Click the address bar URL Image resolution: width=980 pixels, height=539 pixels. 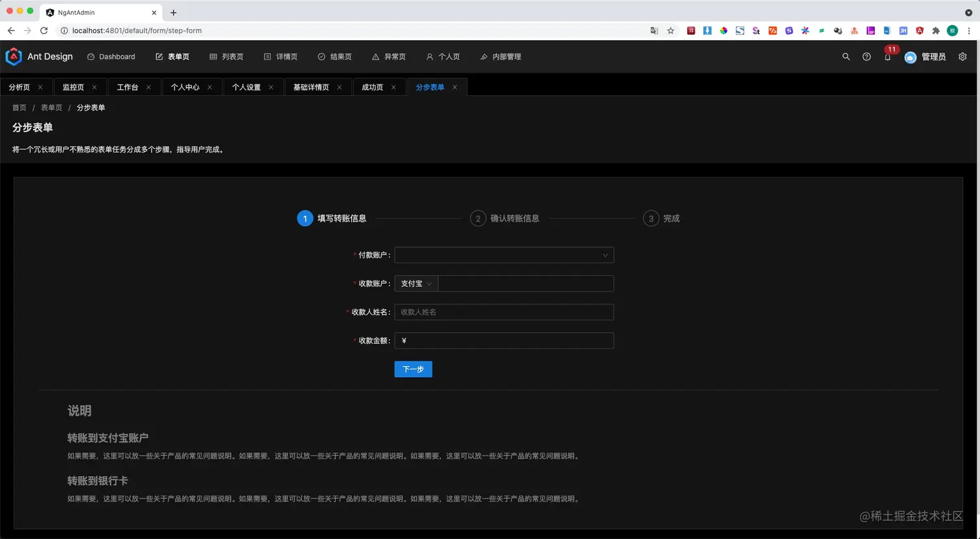[137, 30]
